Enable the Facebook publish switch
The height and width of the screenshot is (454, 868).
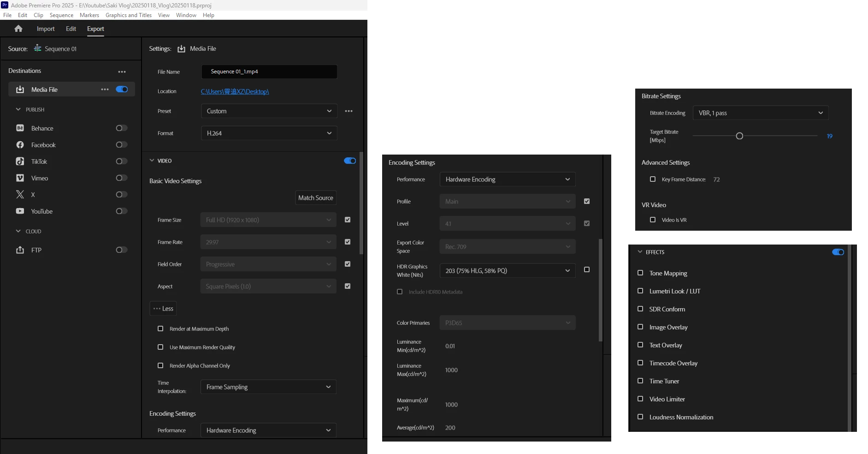122,145
